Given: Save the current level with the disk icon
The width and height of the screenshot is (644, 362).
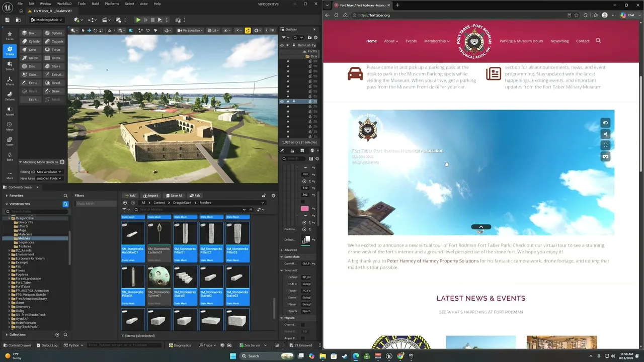Looking at the screenshot, I should (8, 20).
